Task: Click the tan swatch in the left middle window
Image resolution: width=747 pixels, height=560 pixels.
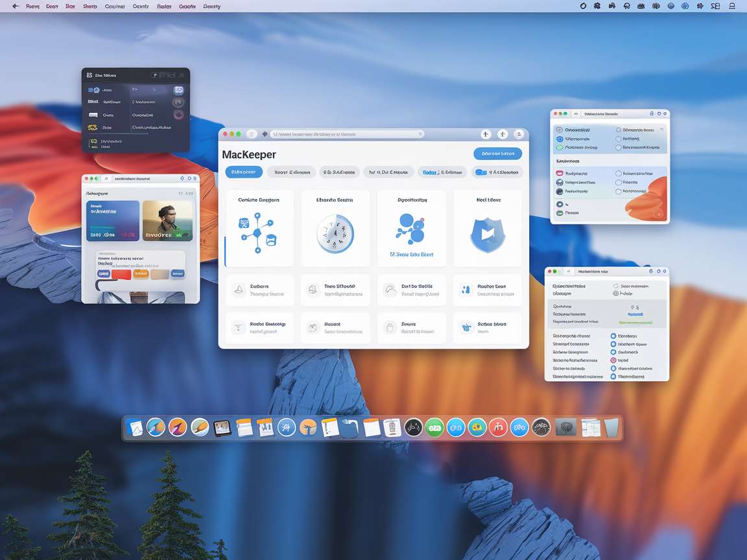Action: click(x=160, y=274)
